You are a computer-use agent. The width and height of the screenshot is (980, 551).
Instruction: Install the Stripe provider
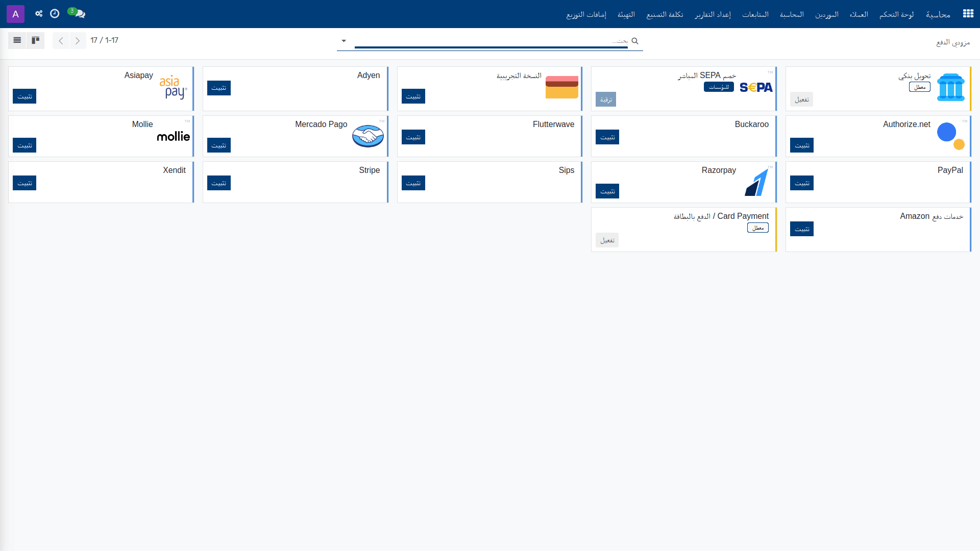[x=219, y=183]
